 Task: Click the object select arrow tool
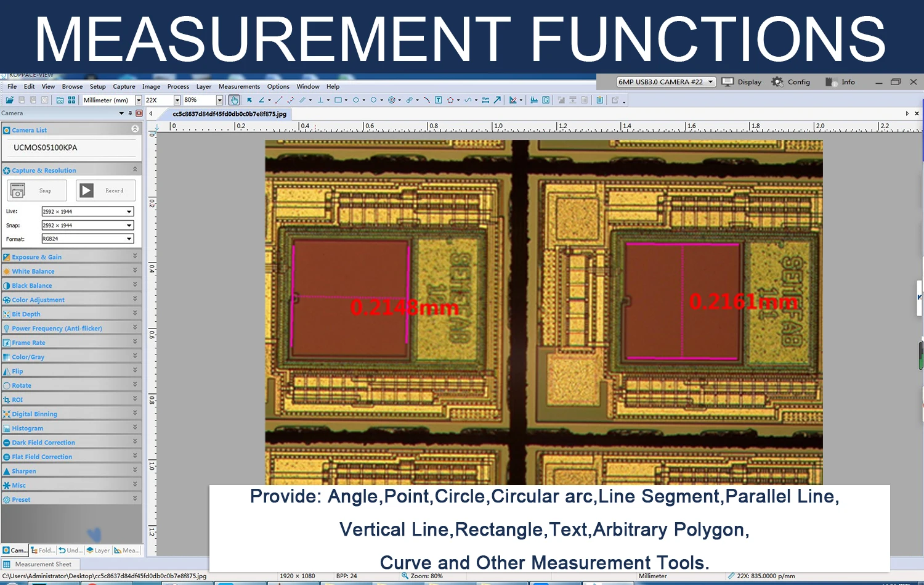pos(249,100)
